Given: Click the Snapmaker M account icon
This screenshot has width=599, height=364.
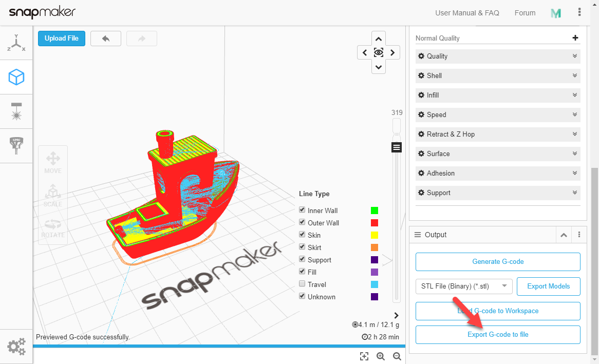Looking at the screenshot, I should (x=556, y=13).
